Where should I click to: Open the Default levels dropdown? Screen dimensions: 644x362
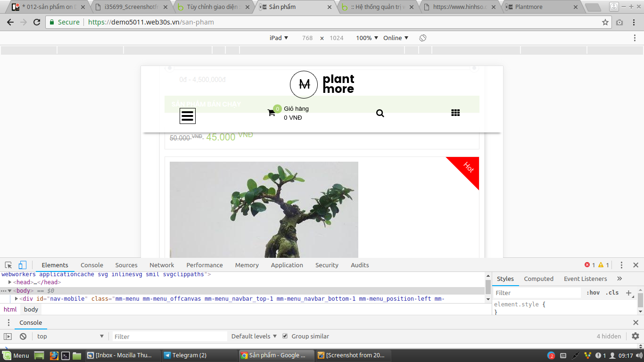(254, 336)
